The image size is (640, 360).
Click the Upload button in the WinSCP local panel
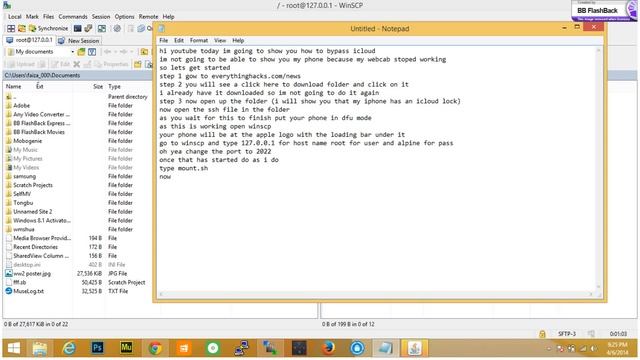click(x=21, y=64)
